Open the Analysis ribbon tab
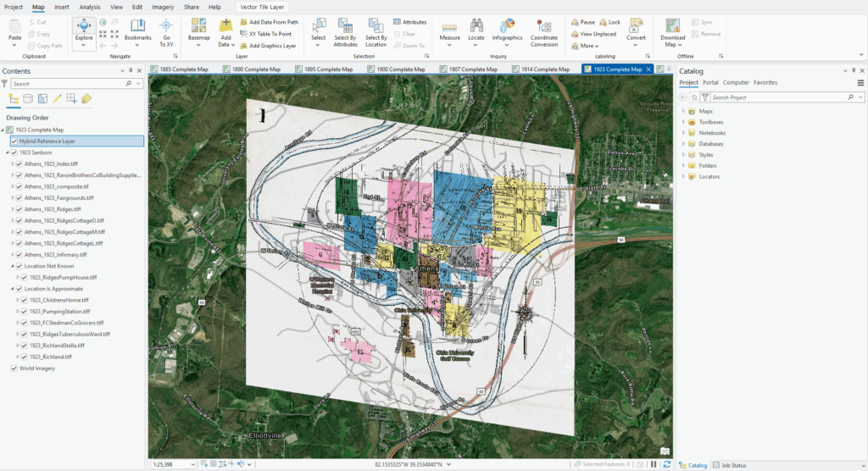The width and height of the screenshot is (868, 471). 90,7
